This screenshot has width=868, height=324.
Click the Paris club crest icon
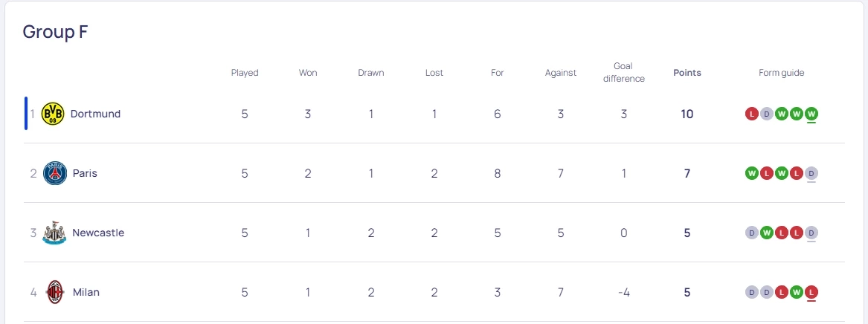55,173
